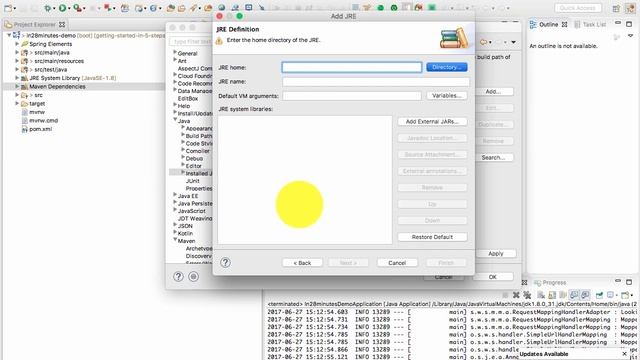Select mvnw.cmd file in Project Explorer
This screenshot has height=360, width=640.
(43, 120)
